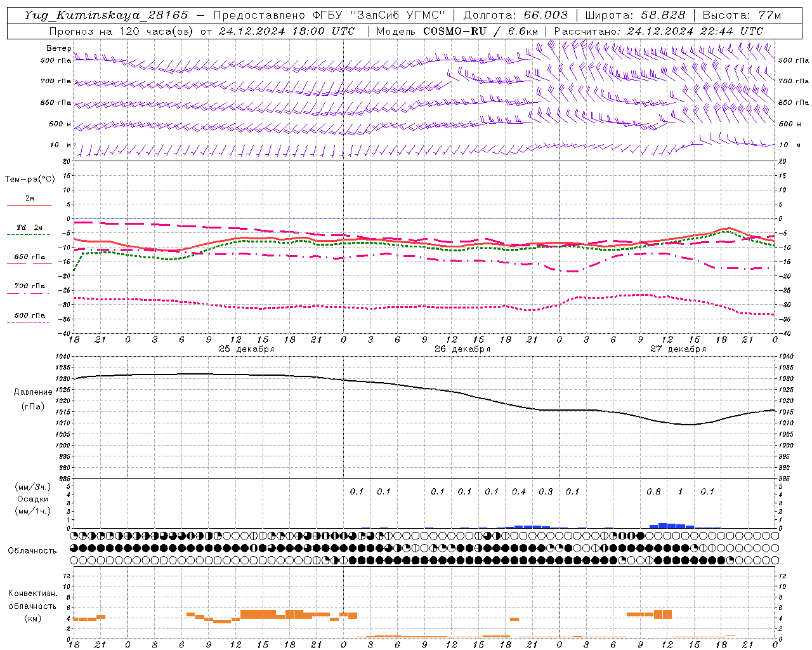Click the Облачность cloud cover label

coord(32,551)
